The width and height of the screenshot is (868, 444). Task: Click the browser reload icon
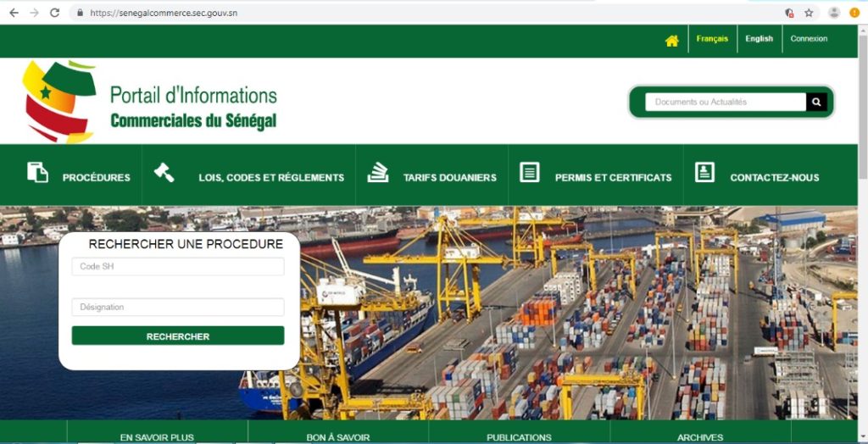coord(54,13)
